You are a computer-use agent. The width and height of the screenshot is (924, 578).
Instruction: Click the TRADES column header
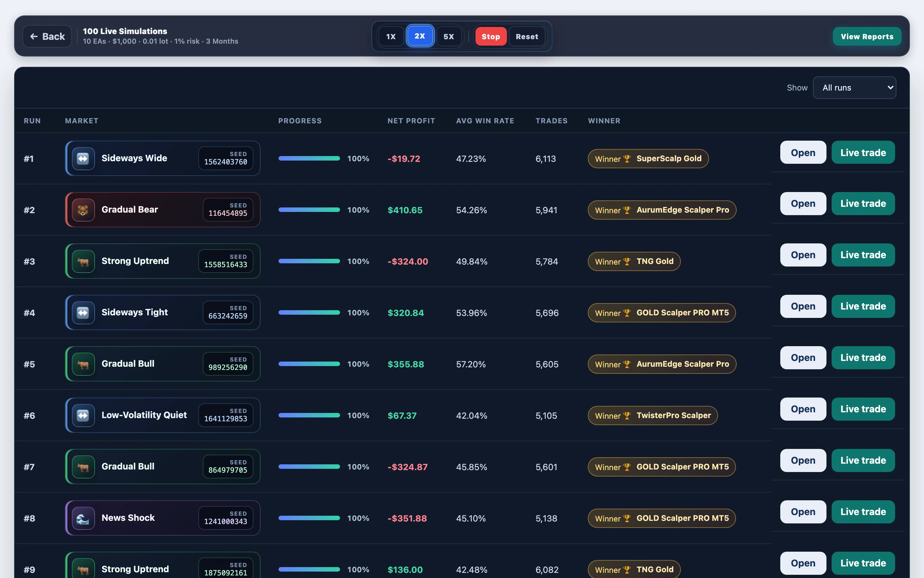(x=551, y=121)
